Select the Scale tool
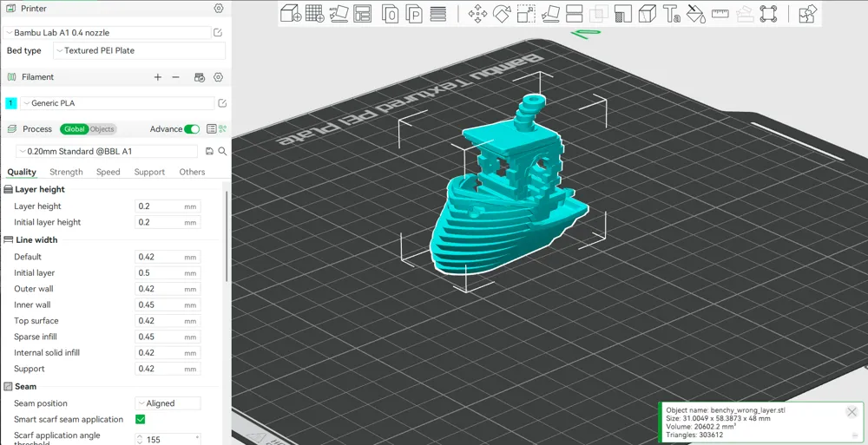Screen dimensions: 868x445 [x=526, y=14]
